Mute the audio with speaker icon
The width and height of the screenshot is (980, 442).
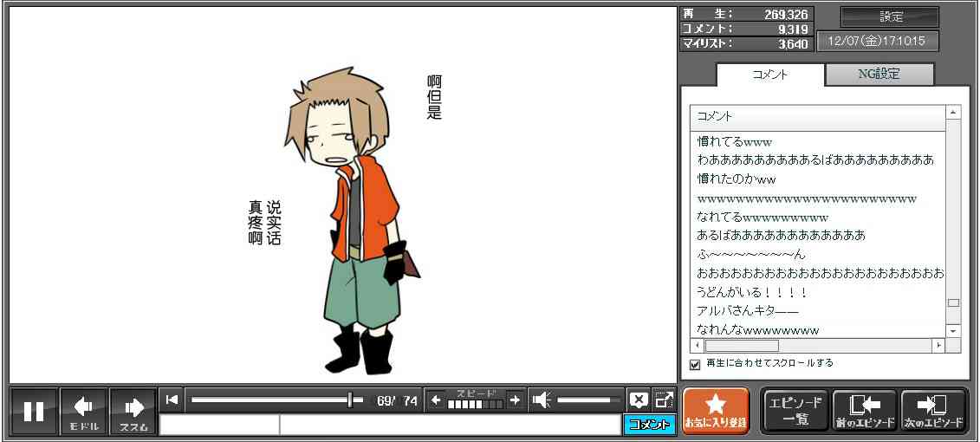(542, 400)
